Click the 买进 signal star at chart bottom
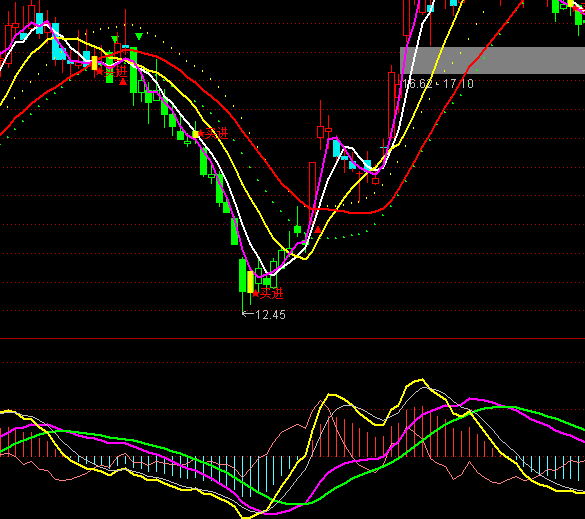Viewport: 585px width, 519px height. [x=256, y=294]
